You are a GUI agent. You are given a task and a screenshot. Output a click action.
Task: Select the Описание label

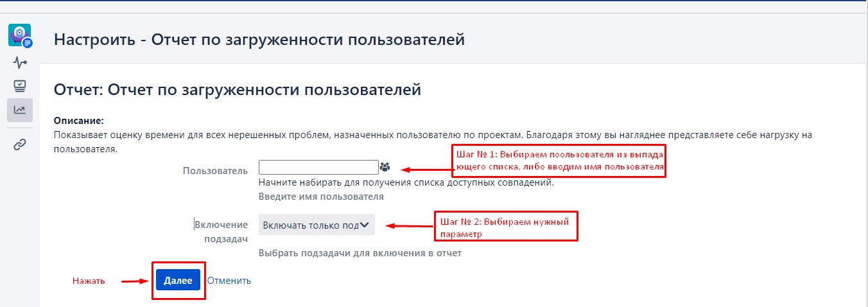79,121
